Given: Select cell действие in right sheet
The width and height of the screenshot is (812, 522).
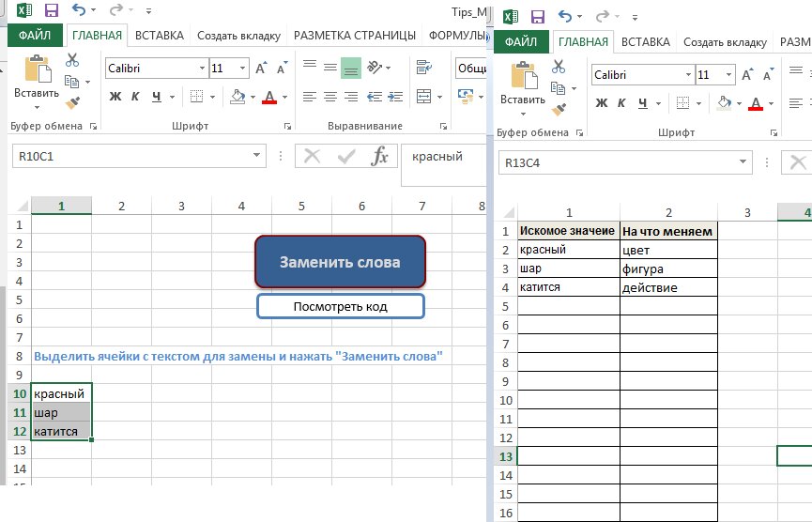Looking at the screenshot, I should (x=668, y=287).
